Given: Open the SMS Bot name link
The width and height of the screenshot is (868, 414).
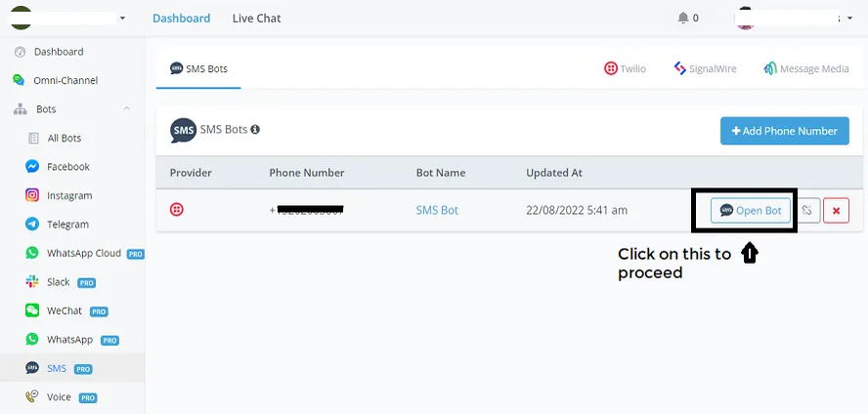Looking at the screenshot, I should tap(437, 210).
